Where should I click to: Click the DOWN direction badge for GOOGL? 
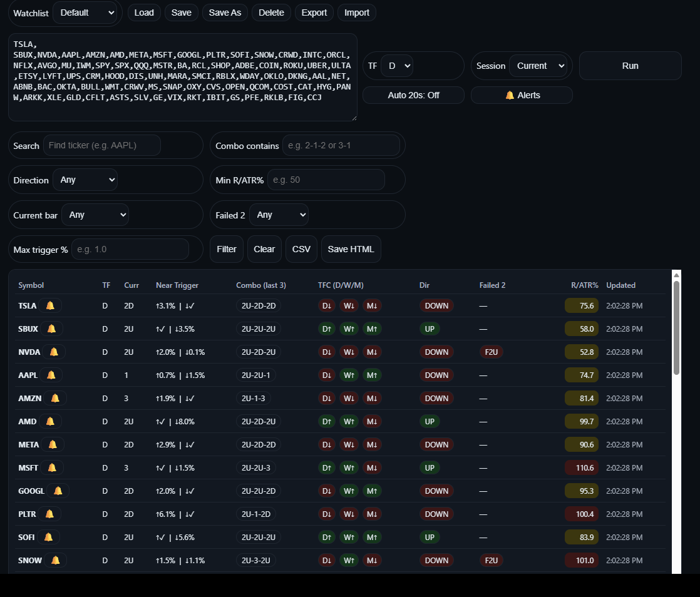tap(436, 491)
